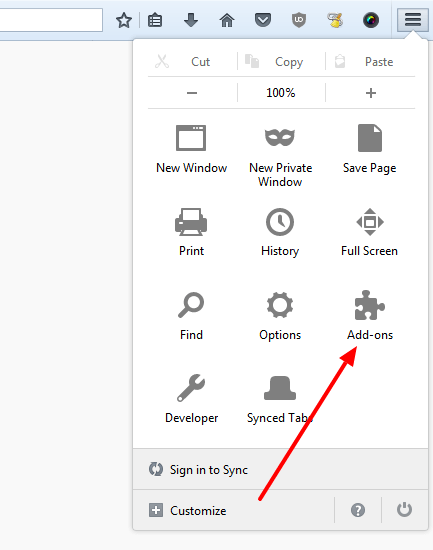This screenshot has height=550, width=433.
Task: Open the Developer wrench icon
Action: [x=191, y=388]
